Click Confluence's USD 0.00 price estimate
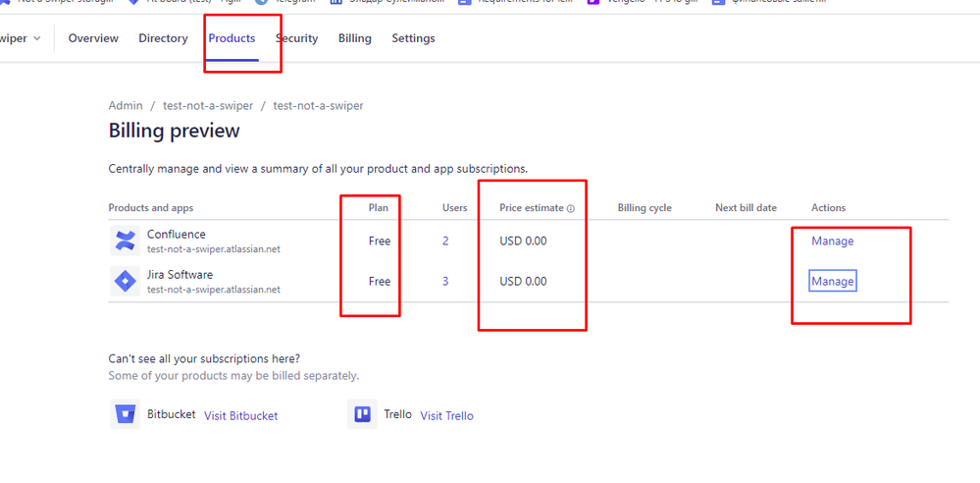Viewport: 980px width, 483px height. [523, 241]
